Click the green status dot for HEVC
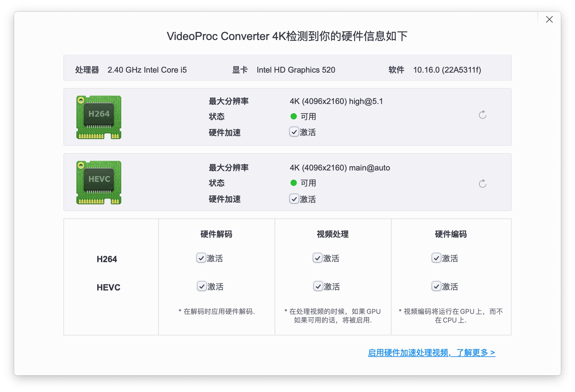The width and height of the screenshot is (575, 392). pos(293,183)
